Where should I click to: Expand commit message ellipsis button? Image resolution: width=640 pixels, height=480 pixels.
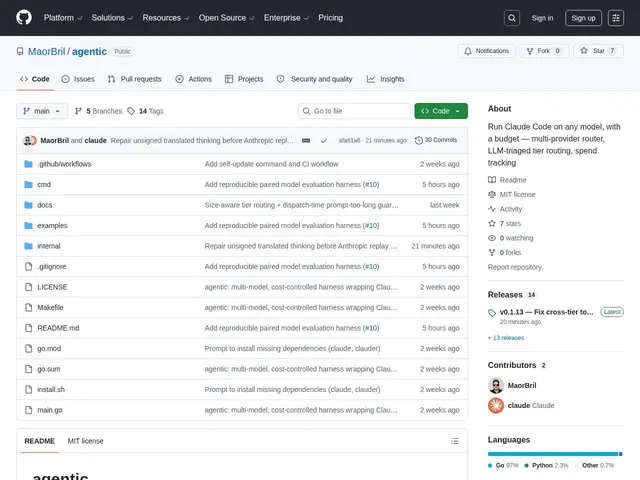(x=306, y=140)
